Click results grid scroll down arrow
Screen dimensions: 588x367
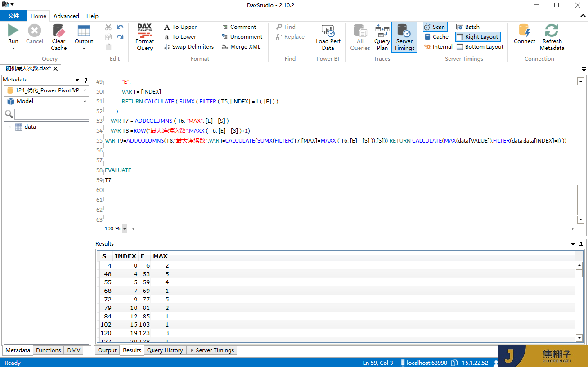[579, 338]
